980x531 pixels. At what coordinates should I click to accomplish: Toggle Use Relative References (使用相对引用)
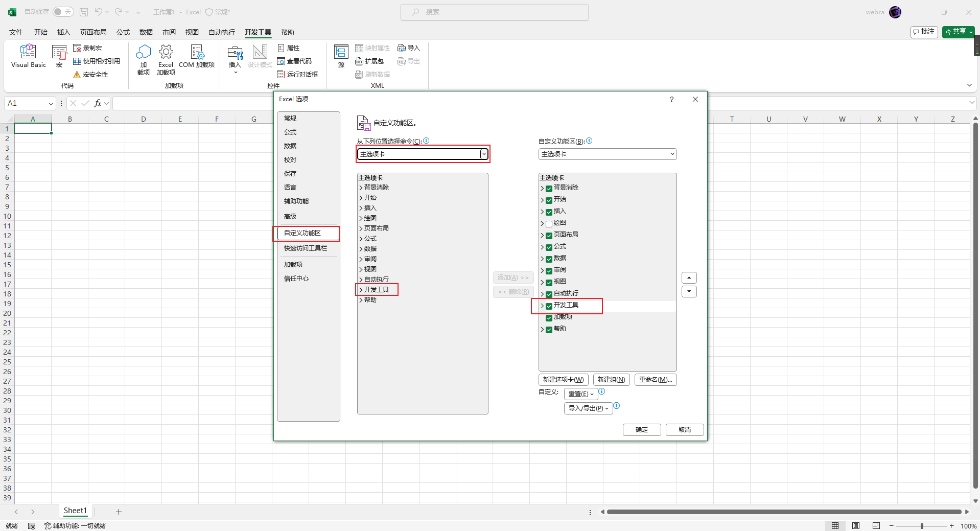click(97, 61)
